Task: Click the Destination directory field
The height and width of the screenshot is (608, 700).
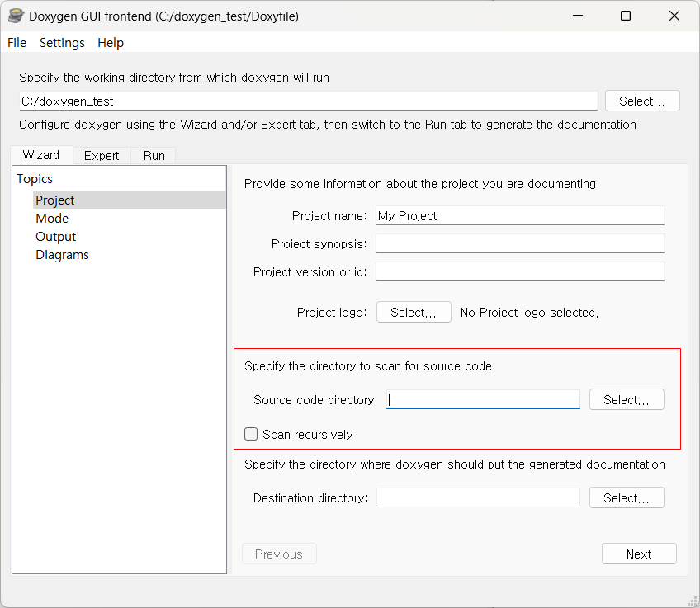Action: tap(478, 497)
